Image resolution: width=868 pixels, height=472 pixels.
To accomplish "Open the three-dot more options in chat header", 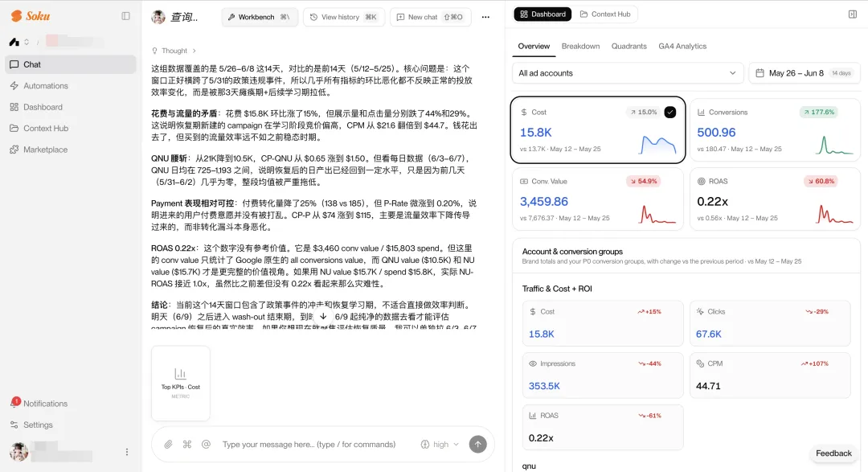I will [485, 17].
